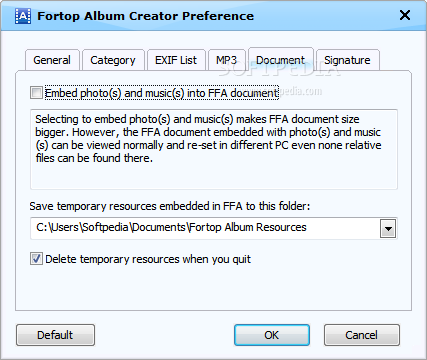Expand the temporary resources folder dropdown arrow
The image size is (427, 360).
pyautogui.click(x=388, y=229)
